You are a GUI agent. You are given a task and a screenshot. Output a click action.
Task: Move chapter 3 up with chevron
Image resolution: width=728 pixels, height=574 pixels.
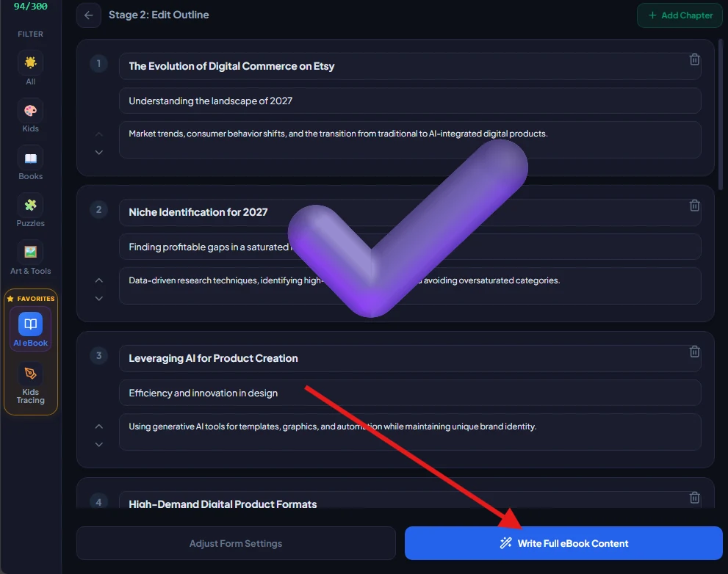[99, 426]
